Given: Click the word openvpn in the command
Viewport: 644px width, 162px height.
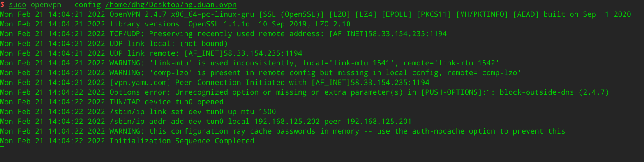Looking at the screenshot, I should 46,5.
